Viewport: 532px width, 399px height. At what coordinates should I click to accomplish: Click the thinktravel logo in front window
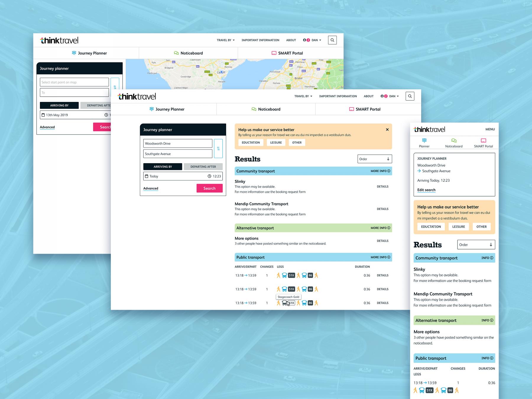[x=137, y=96]
